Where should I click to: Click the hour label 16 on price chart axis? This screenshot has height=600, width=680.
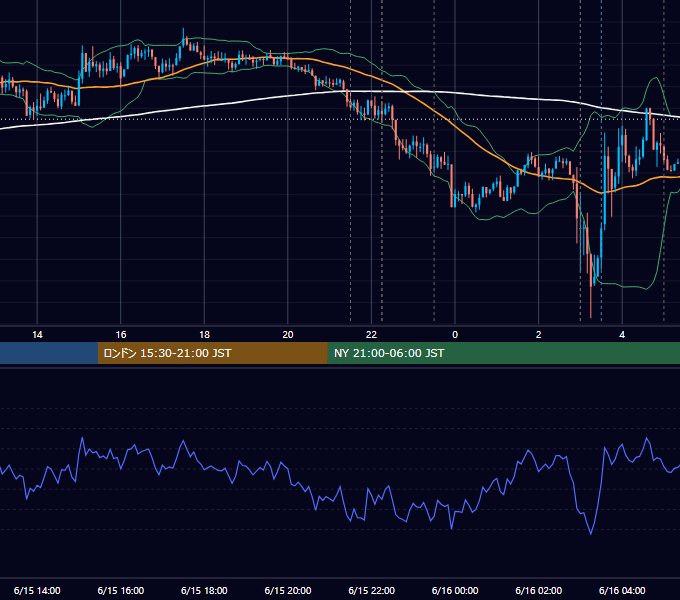[x=121, y=335]
